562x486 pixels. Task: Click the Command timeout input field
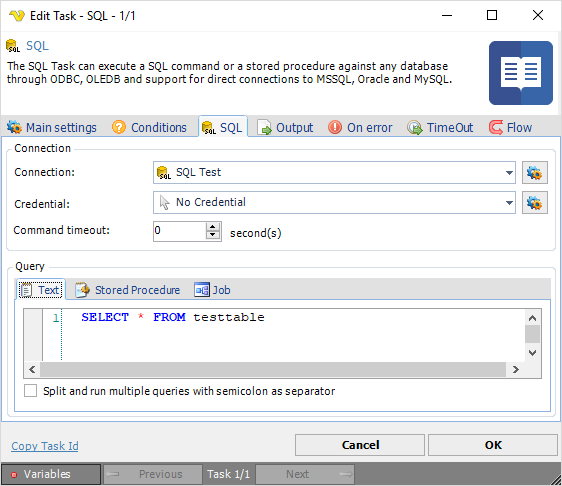[x=179, y=231]
